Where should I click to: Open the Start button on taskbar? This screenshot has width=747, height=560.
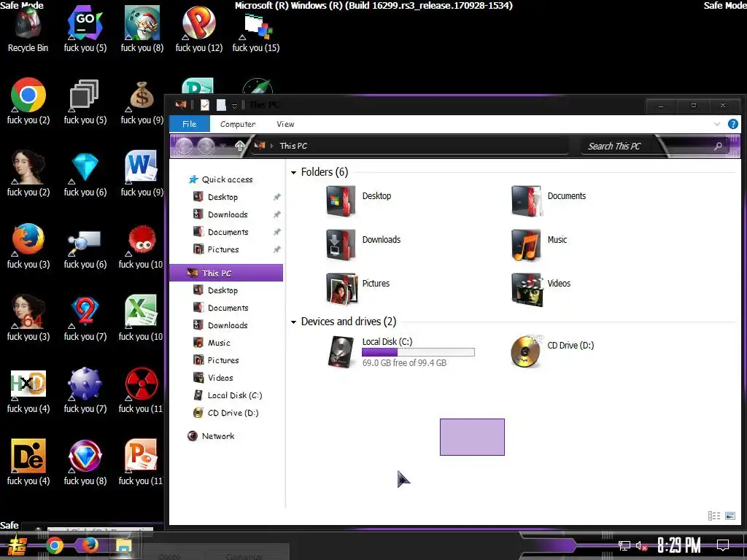pyautogui.click(x=18, y=545)
